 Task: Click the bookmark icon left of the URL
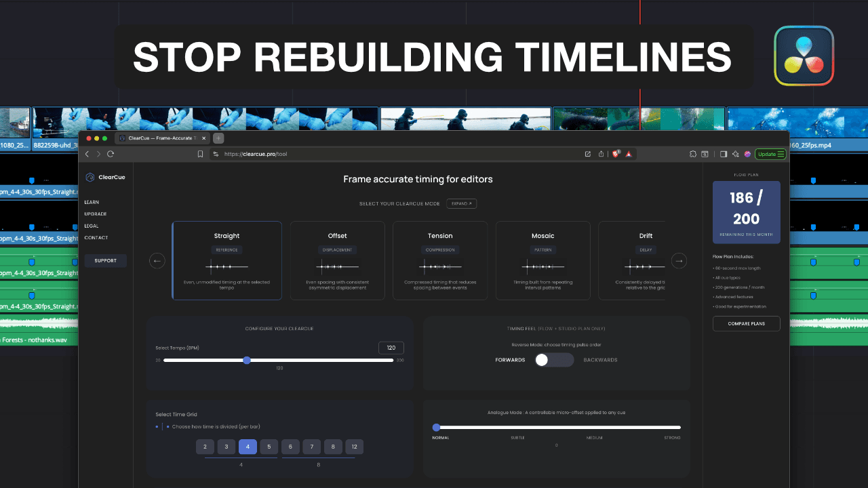coord(200,154)
